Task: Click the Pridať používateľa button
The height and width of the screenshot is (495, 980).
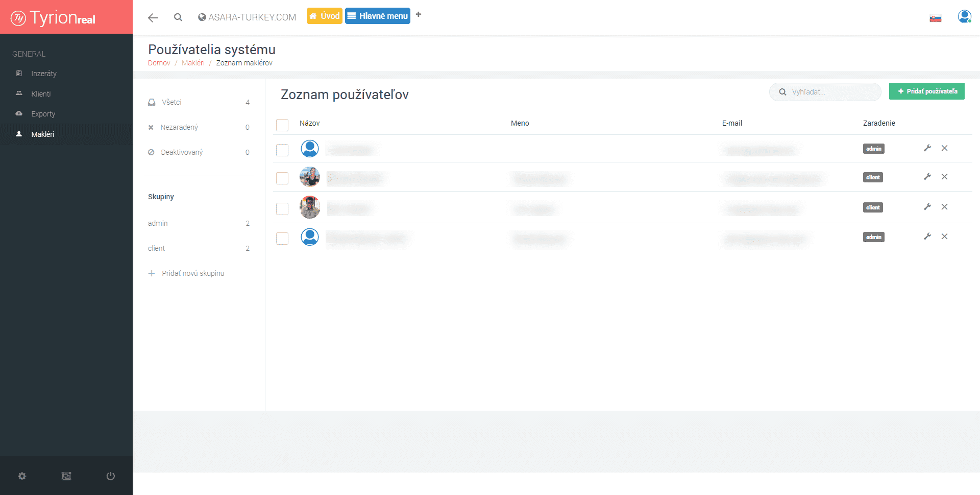Action: (926, 91)
